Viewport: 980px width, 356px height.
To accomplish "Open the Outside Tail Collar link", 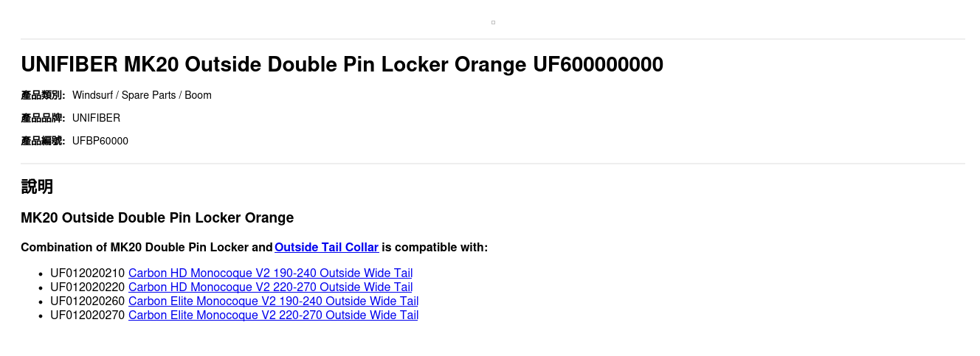I will [326, 248].
